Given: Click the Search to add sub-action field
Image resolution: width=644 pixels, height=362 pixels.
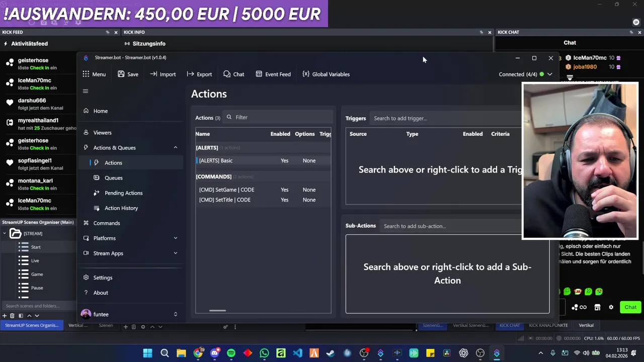Looking at the screenshot, I should pyautogui.click(x=452, y=226).
